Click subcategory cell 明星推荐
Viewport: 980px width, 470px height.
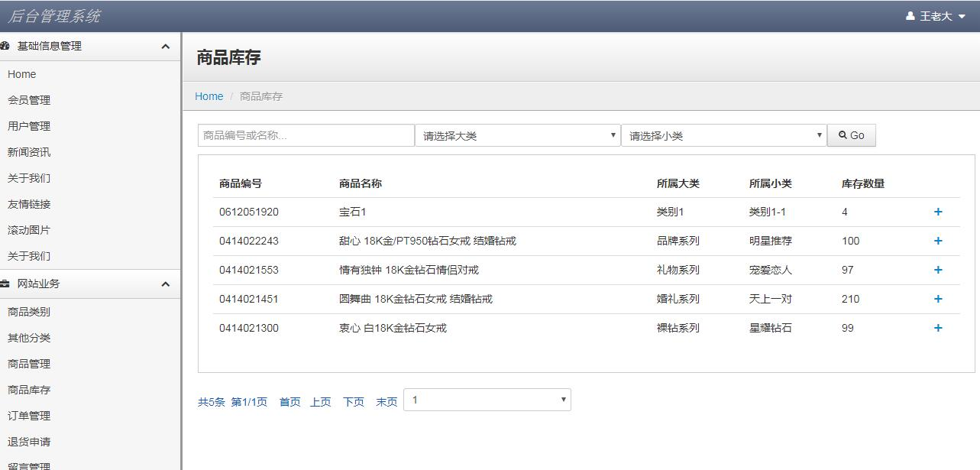click(x=771, y=241)
